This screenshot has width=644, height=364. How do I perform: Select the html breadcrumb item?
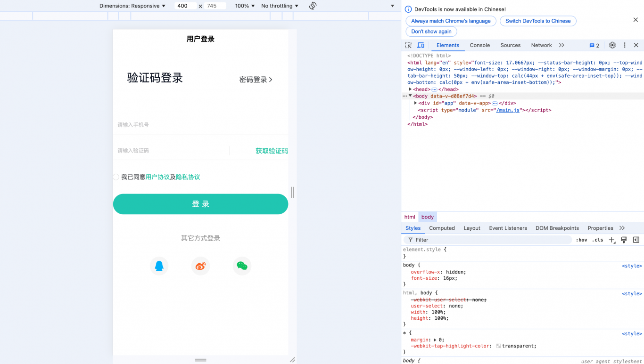(410, 217)
